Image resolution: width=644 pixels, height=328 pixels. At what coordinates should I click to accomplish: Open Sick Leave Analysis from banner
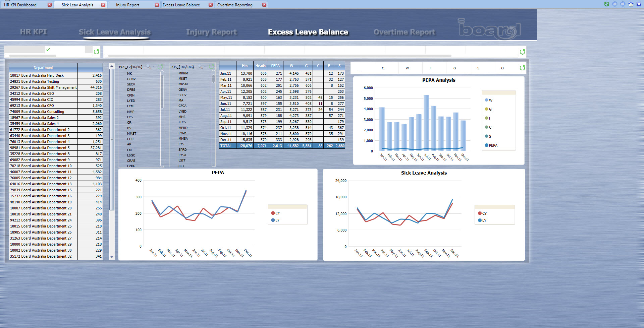click(x=115, y=32)
